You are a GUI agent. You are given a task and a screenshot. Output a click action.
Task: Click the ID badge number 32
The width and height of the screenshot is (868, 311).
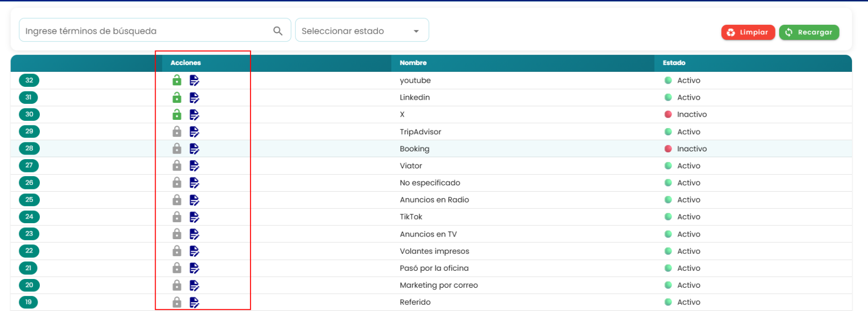coord(29,80)
